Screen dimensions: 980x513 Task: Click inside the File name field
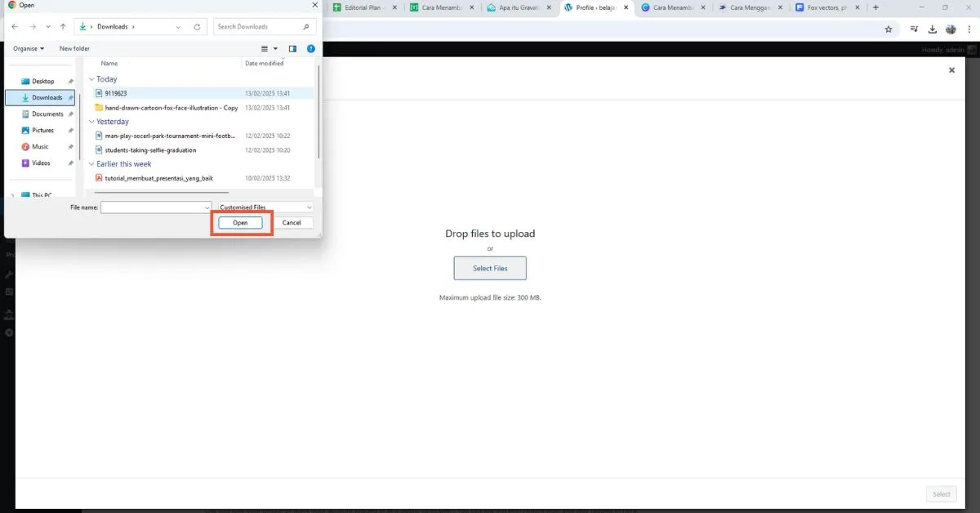(151, 206)
